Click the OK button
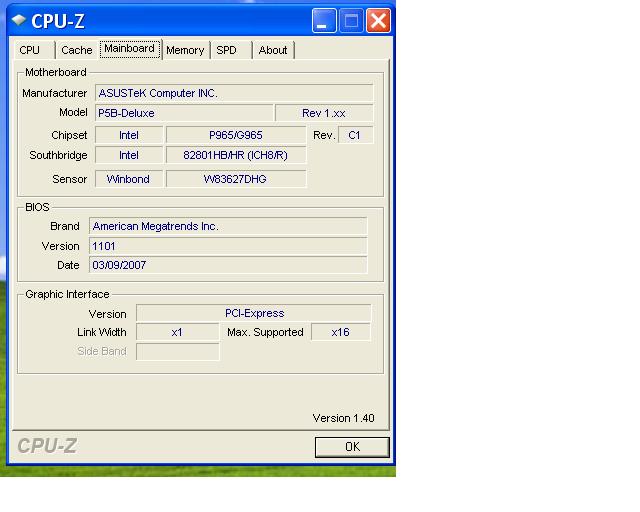The image size is (640, 512). click(x=352, y=447)
